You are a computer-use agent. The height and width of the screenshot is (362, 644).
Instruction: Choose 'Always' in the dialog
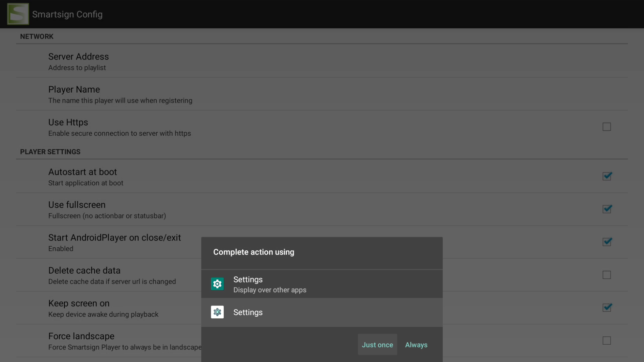pos(416,345)
